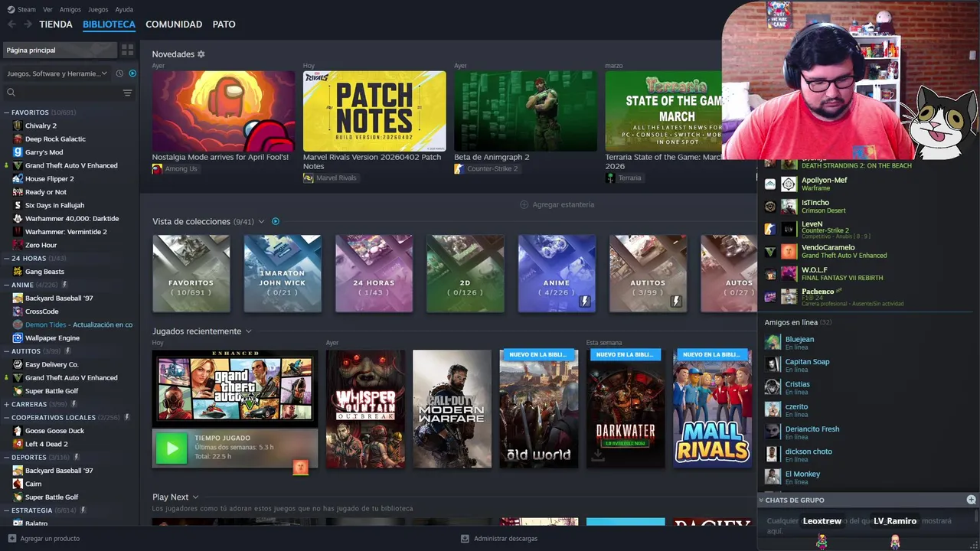980x551 pixels.
Task: Collapse the AUTITOS category
Action: [6, 351]
